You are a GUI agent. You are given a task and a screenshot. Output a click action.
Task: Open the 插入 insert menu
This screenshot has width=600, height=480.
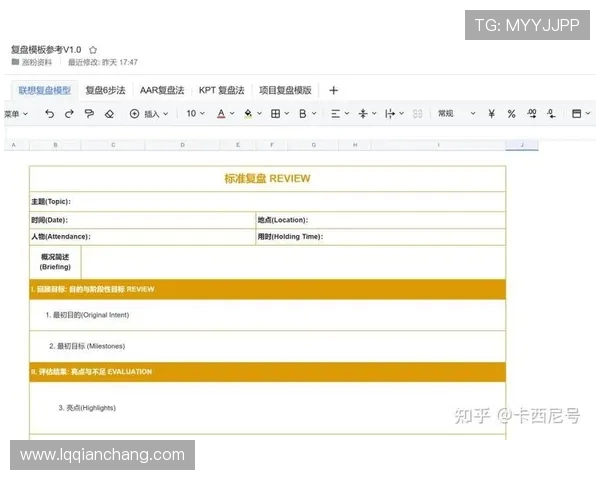click(x=149, y=114)
